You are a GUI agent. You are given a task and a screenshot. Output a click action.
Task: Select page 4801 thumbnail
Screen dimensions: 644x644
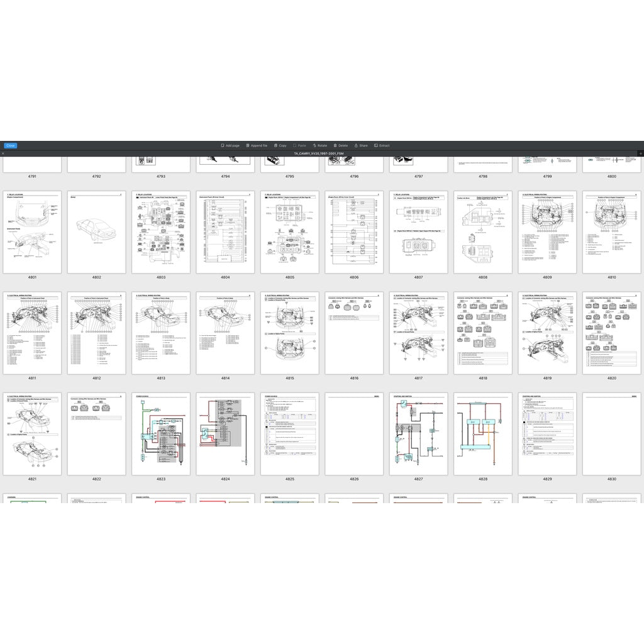[32, 232]
